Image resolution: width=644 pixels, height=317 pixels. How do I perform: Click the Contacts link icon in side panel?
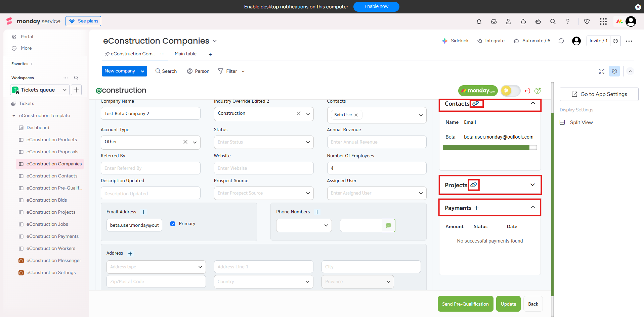[476, 104]
